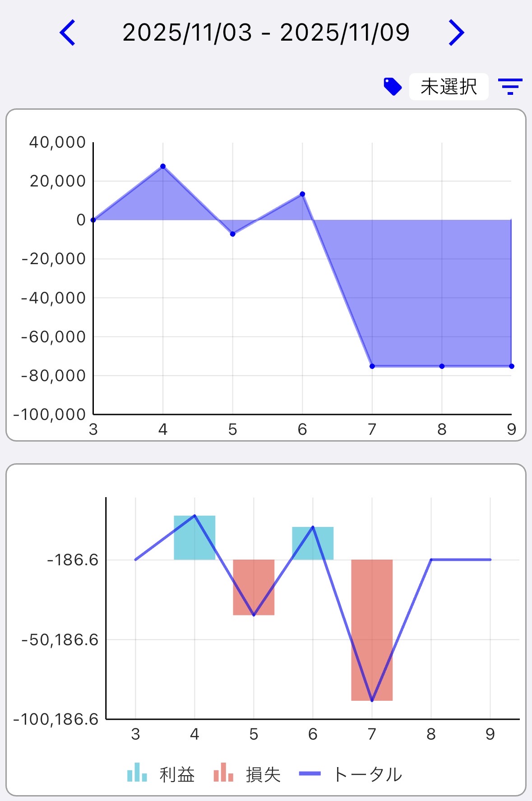Advance to the next week with right chevron
This screenshot has height=801, width=532.
456,33
